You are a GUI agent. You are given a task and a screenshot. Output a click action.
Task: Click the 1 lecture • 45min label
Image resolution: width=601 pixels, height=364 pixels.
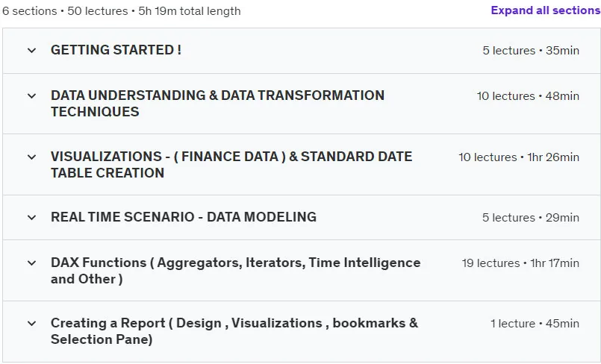click(x=535, y=324)
